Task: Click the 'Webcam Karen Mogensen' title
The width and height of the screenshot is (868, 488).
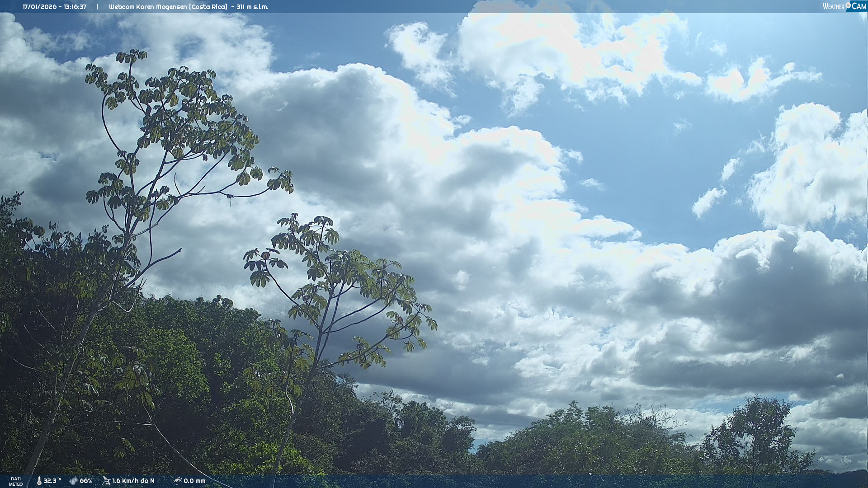Action: [x=148, y=7]
